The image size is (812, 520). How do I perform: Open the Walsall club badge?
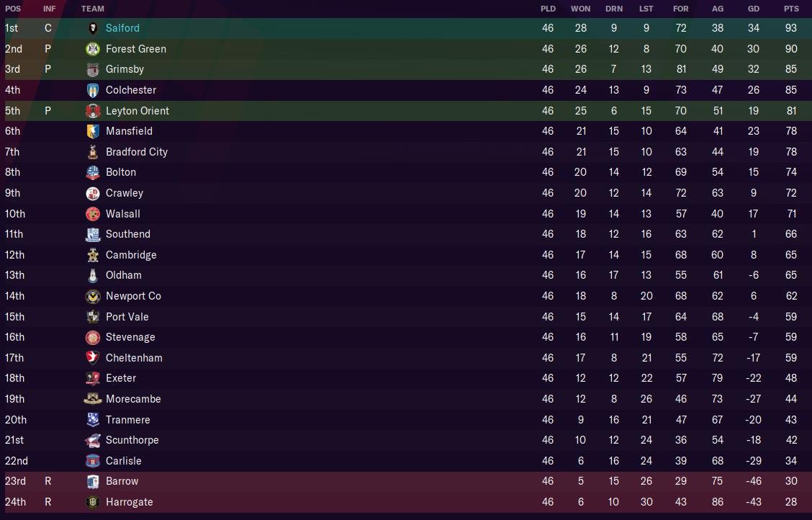(93, 214)
